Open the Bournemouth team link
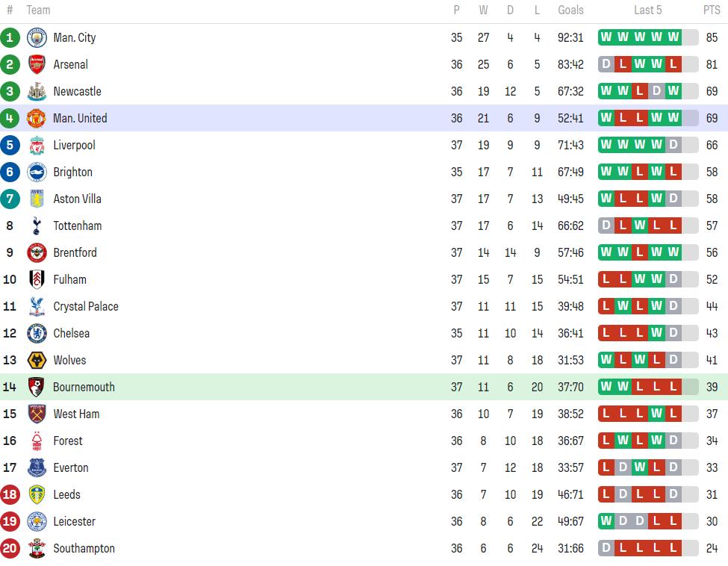 (x=84, y=388)
